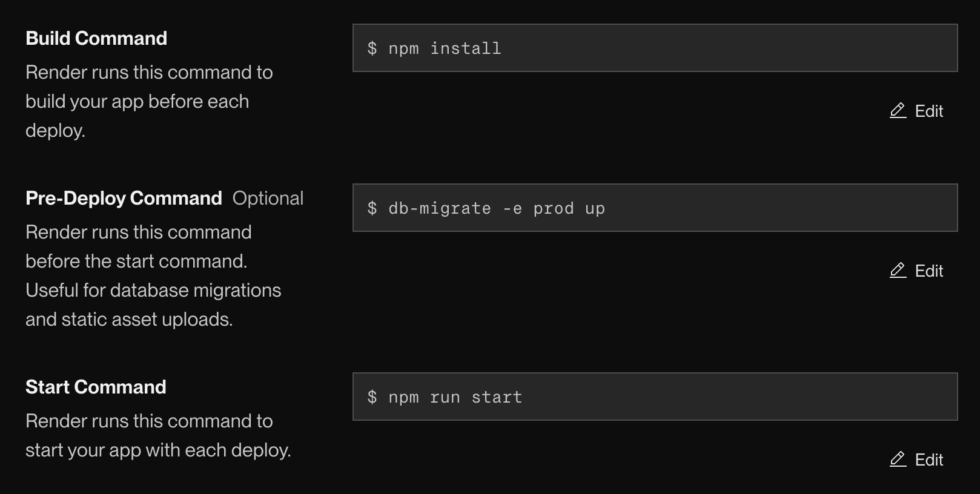The image size is (980, 494).
Task: Click the dollar prompt before npm run start
Action: (372, 397)
